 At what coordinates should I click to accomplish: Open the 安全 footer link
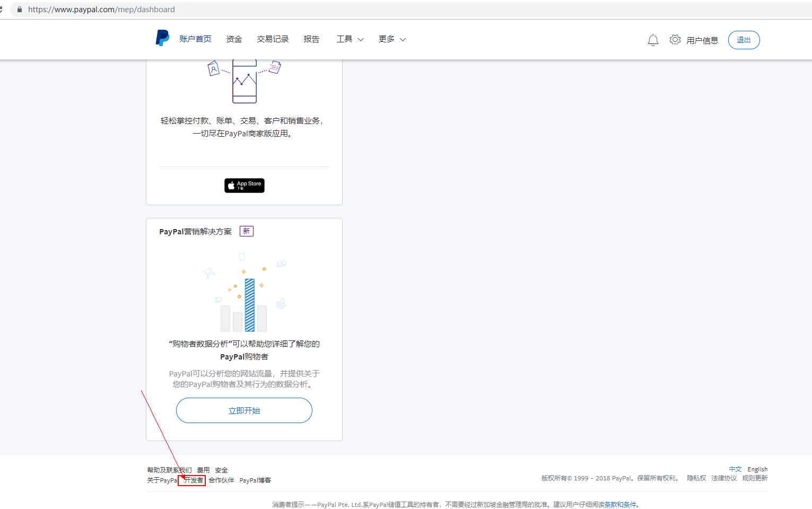(221, 470)
